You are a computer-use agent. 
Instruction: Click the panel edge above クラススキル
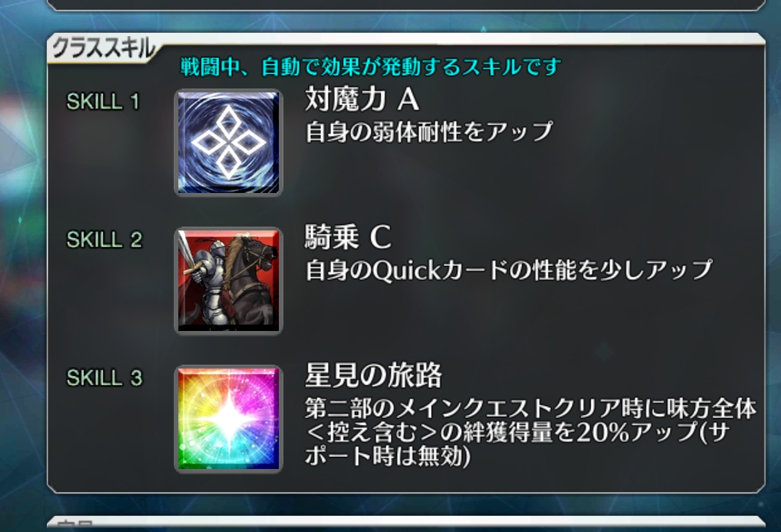pyautogui.click(x=406, y=5)
